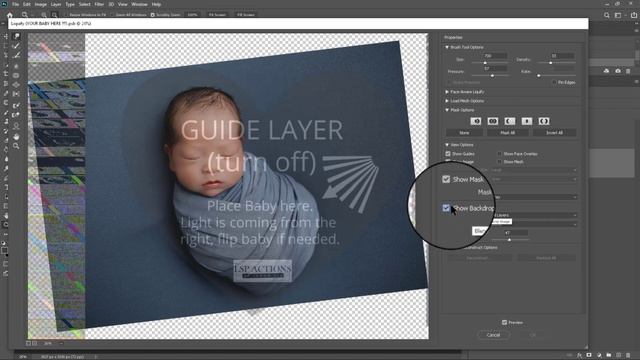Click the Share icon in Photoshop
The height and width of the screenshot is (360, 640).
[x=634, y=15]
